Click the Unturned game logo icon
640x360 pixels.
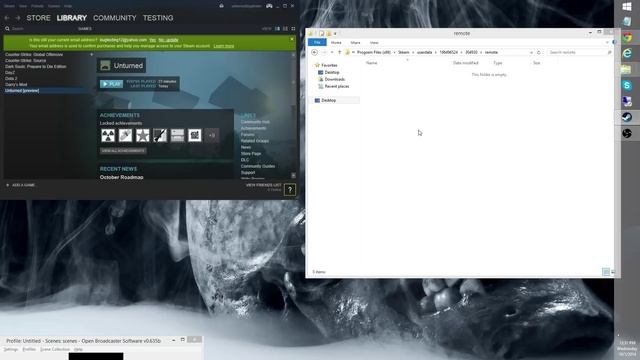tap(105, 65)
